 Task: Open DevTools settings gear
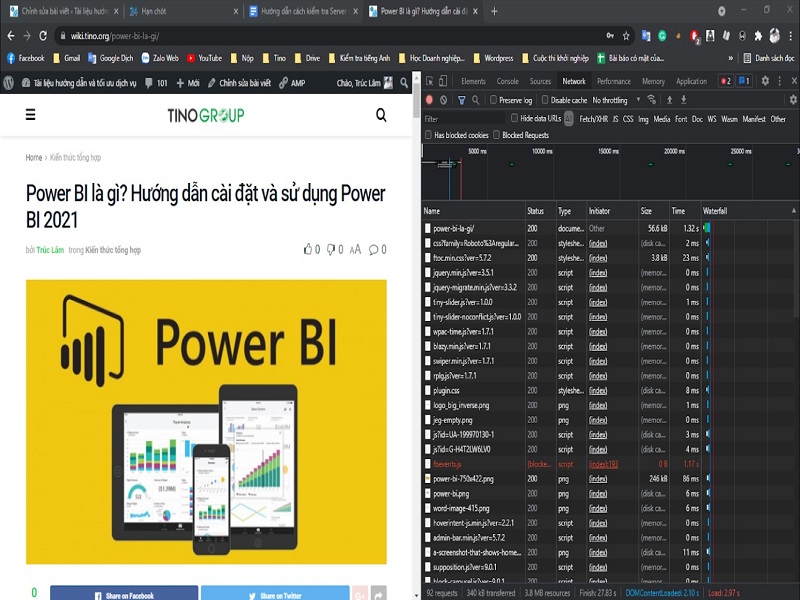click(x=765, y=81)
